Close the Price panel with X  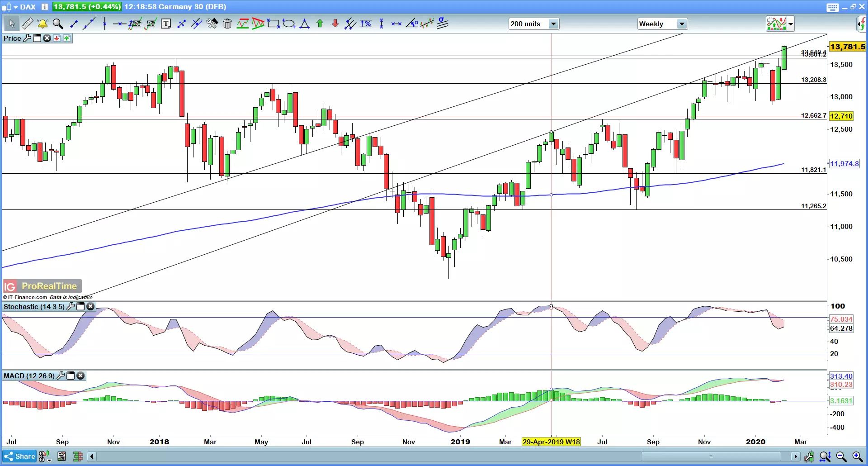click(47, 38)
